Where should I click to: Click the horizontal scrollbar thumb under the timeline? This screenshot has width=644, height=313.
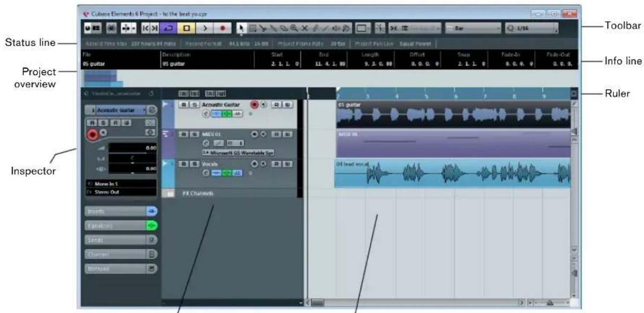coord(318,302)
